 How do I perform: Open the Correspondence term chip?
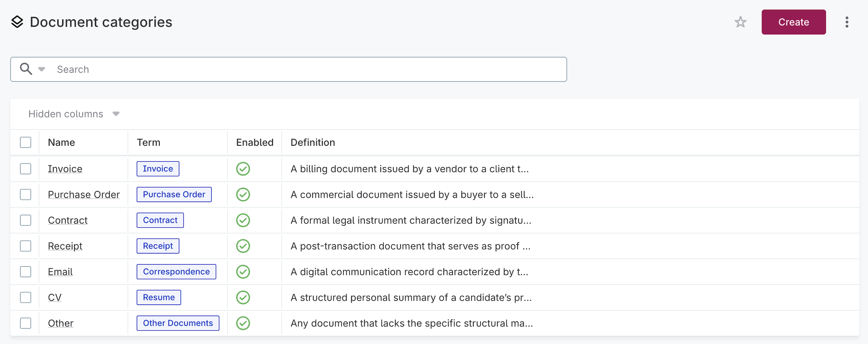176,272
